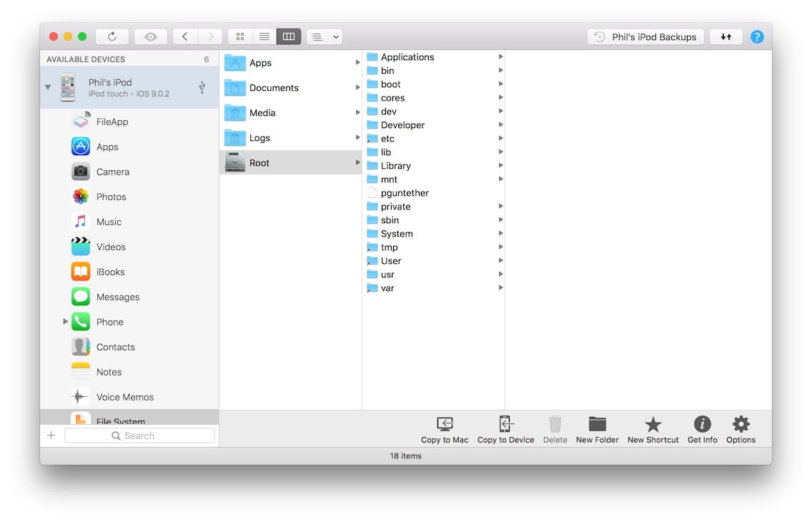Create a New Folder
This screenshot has width=812, height=522.
(x=597, y=430)
